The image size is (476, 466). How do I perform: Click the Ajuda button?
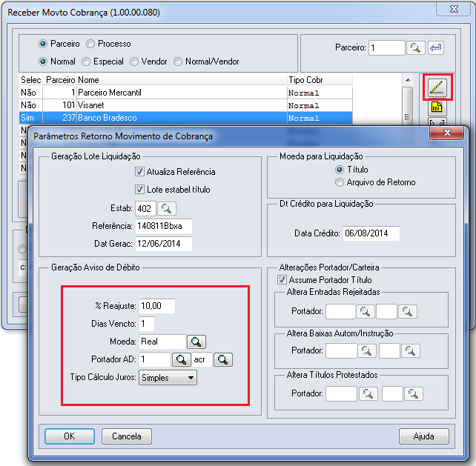click(424, 436)
